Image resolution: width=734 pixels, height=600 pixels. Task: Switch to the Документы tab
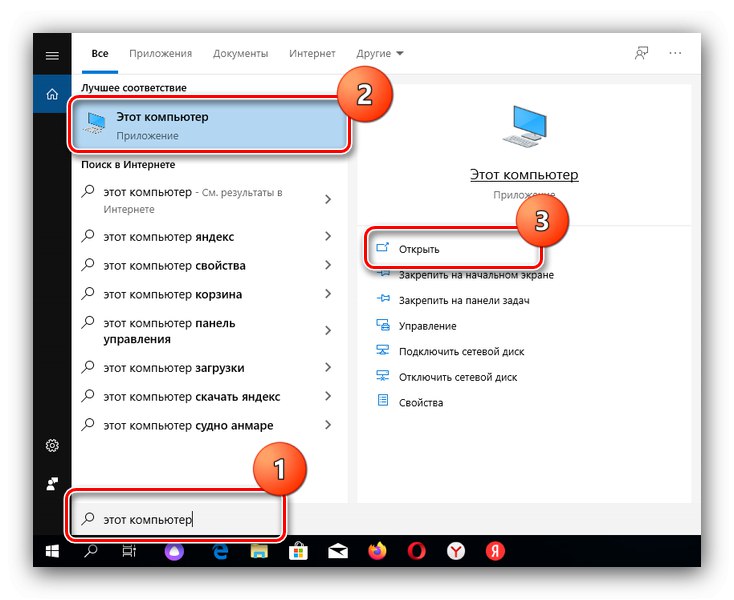coord(241,53)
